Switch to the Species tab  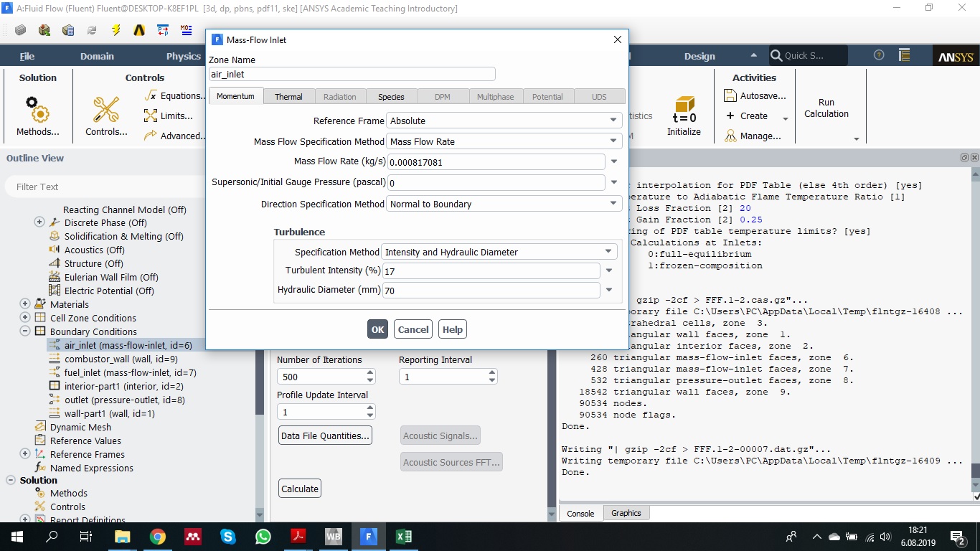coord(391,97)
